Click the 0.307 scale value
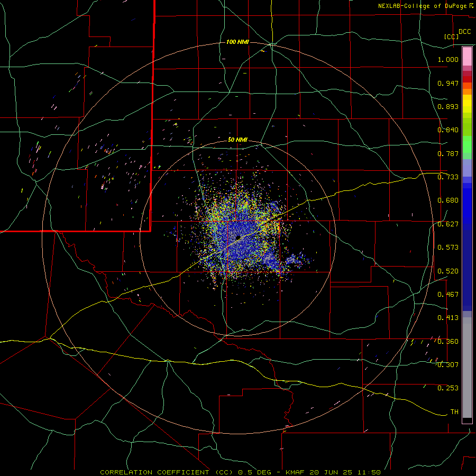The width and height of the screenshot is (476, 476). 448,364
